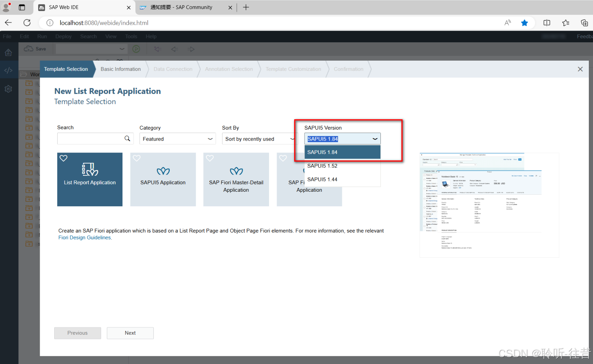Click the Run green play icon
Screen dimensions: 593x364
pos(136,49)
